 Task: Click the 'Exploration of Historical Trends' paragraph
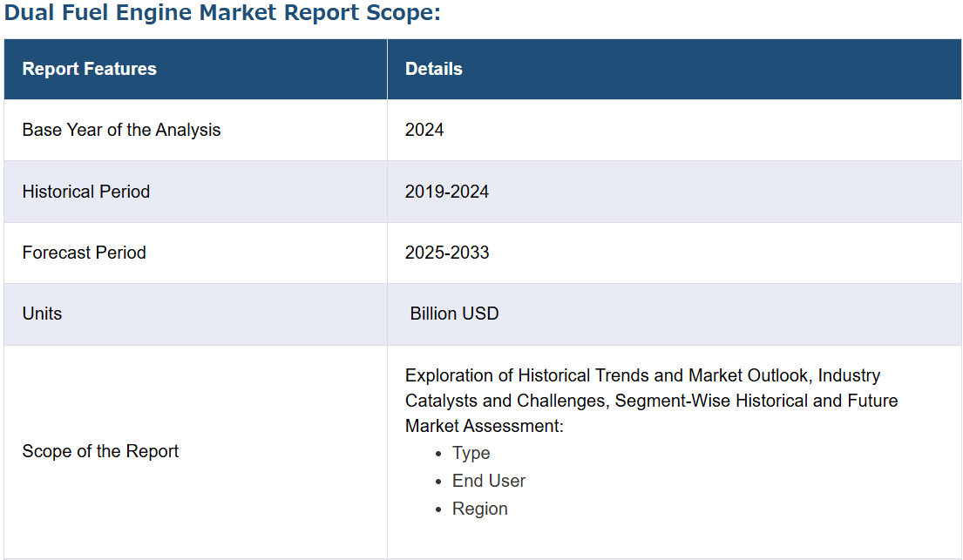(x=651, y=401)
